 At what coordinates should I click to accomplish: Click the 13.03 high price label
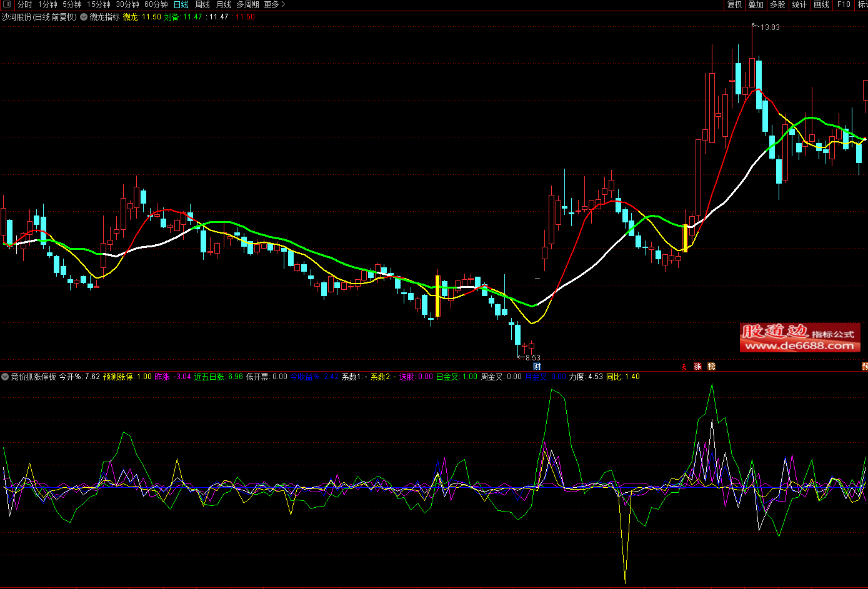coord(770,27)
